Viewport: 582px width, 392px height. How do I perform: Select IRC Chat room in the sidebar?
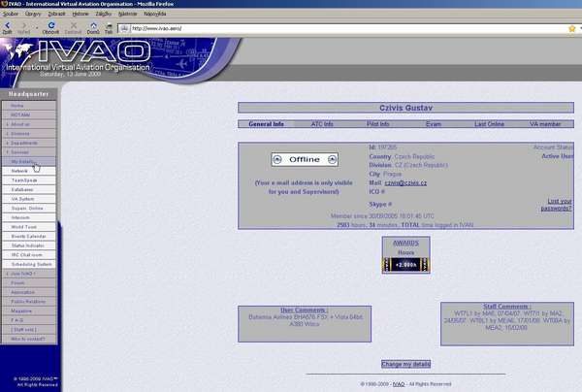pos(29,254)
